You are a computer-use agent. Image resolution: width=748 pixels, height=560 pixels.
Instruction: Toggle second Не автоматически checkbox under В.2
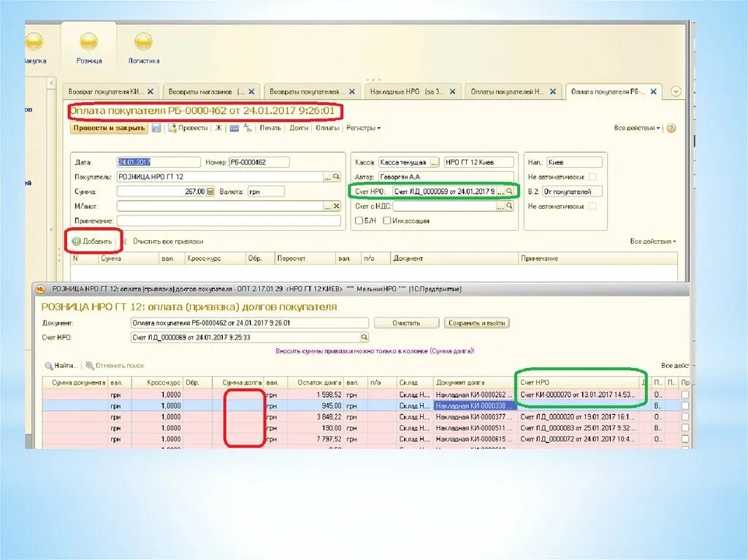[x=592, y=206]
